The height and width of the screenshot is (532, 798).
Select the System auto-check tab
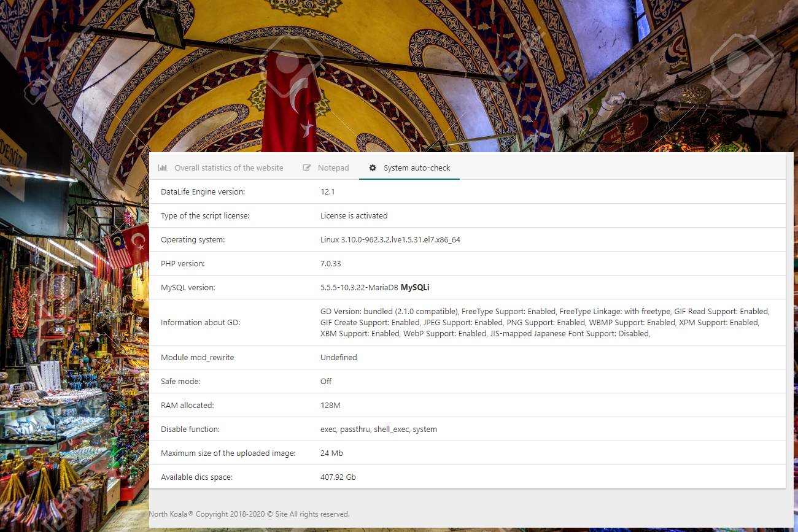point(417,168)
